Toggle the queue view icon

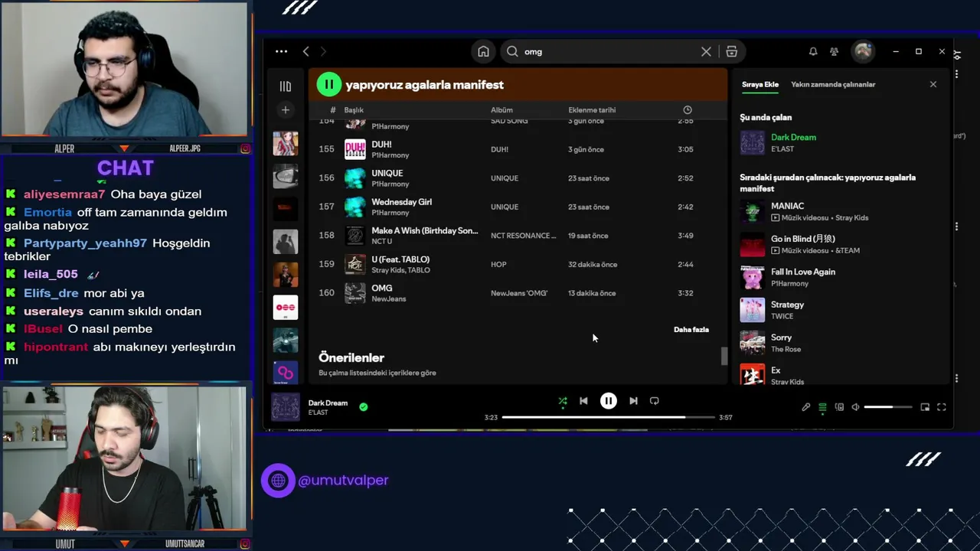pos(822,407)
